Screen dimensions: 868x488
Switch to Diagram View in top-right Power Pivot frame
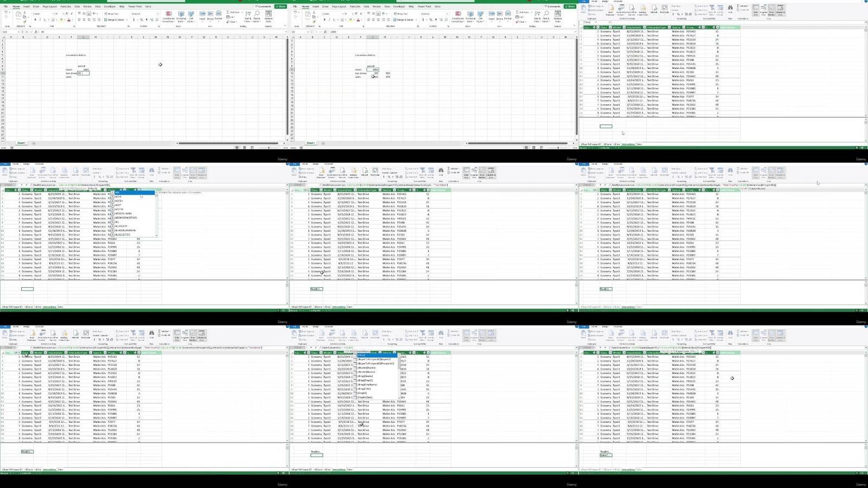[x=764, y=9]
